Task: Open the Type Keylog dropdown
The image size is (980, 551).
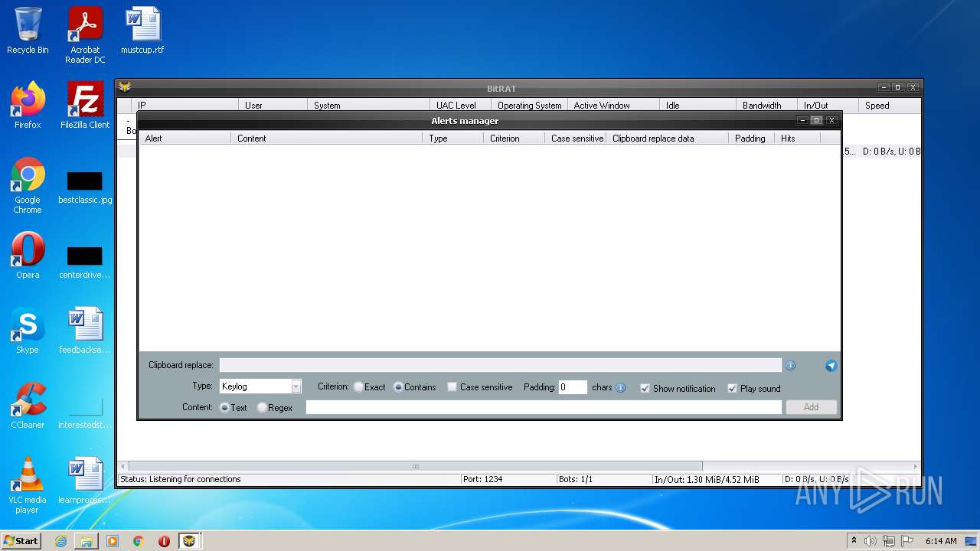Action: [296, 387]
